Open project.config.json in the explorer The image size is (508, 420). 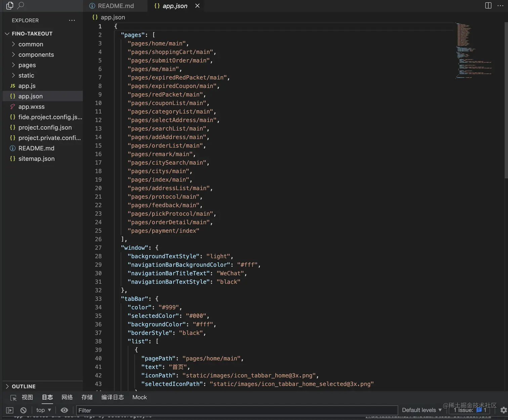[43, 128]
